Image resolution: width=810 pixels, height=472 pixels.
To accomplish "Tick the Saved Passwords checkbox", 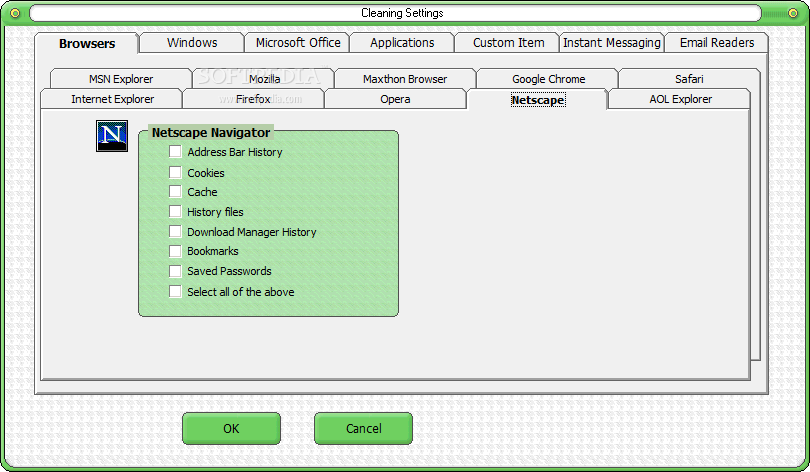I will (175, 271).
